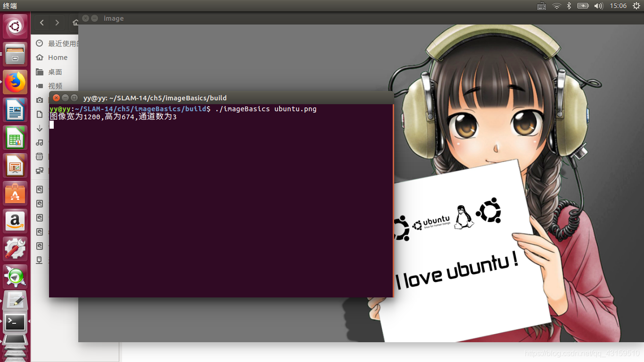Open the battery indicator menu

pyautogui.click(x=583, y=6)
